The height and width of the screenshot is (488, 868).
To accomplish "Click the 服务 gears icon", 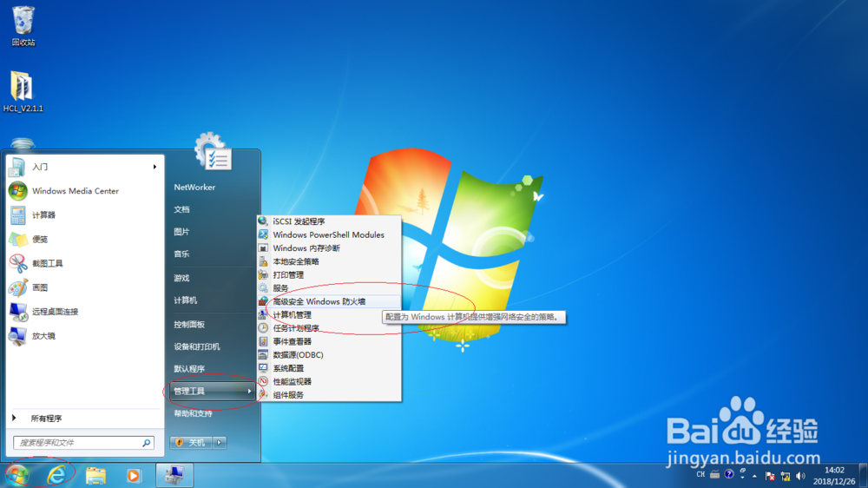I will (264, 288).
